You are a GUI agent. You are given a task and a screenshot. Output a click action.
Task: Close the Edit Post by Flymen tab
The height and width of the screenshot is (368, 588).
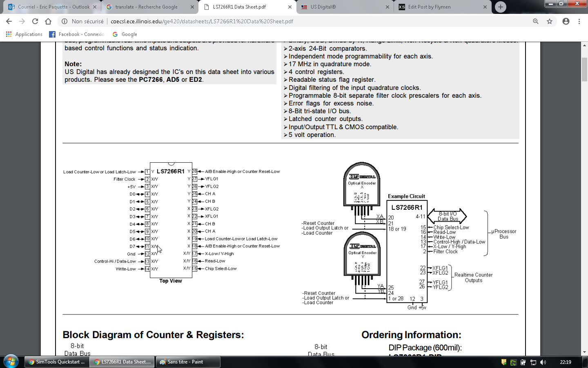[x=485, y=7]
